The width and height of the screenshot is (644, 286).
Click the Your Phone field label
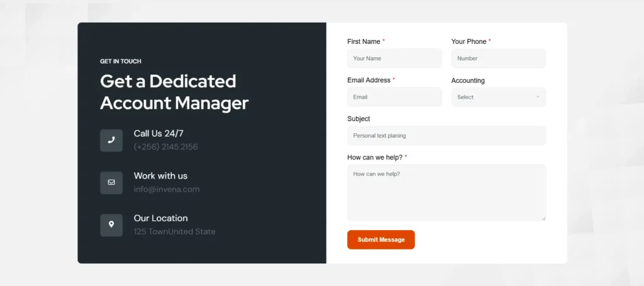coord(469,41)
